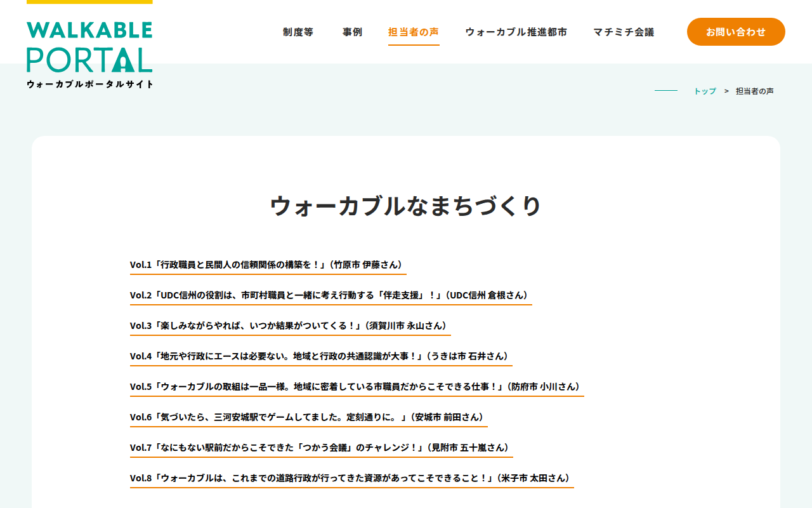
Task: Open Vol.1 article about 竹原市 伊藤さん
Action: [x=268, y=265]
